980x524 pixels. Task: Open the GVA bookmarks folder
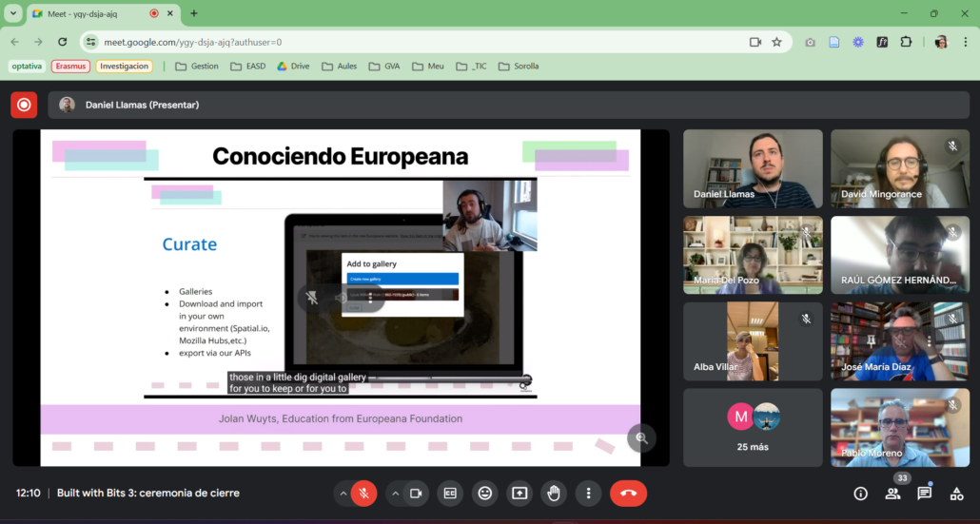coord(384,67)
